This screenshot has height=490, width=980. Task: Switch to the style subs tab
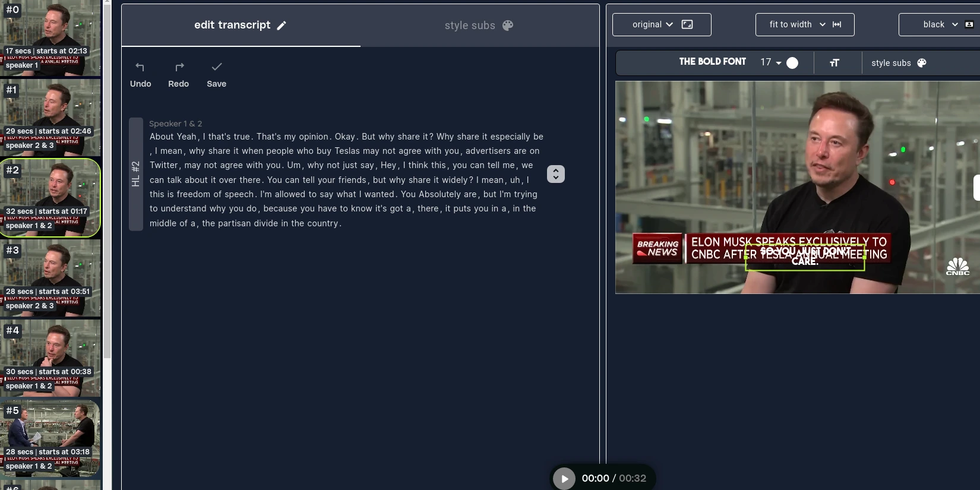pos(479,26)
